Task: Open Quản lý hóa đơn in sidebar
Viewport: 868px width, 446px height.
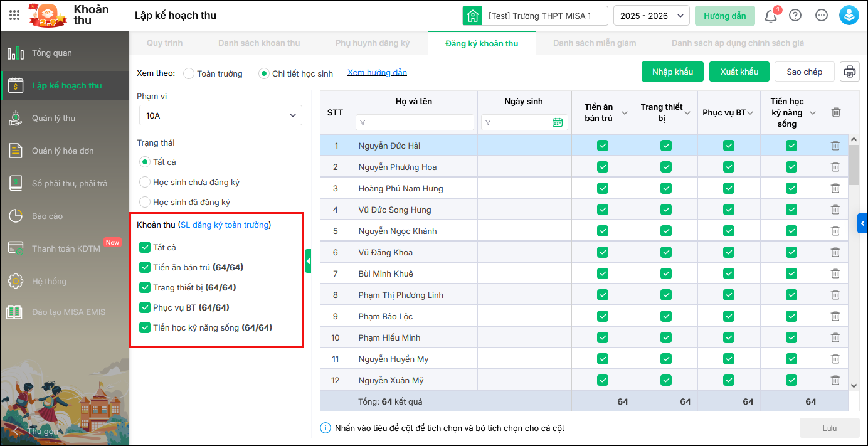Action: point(65,151)
